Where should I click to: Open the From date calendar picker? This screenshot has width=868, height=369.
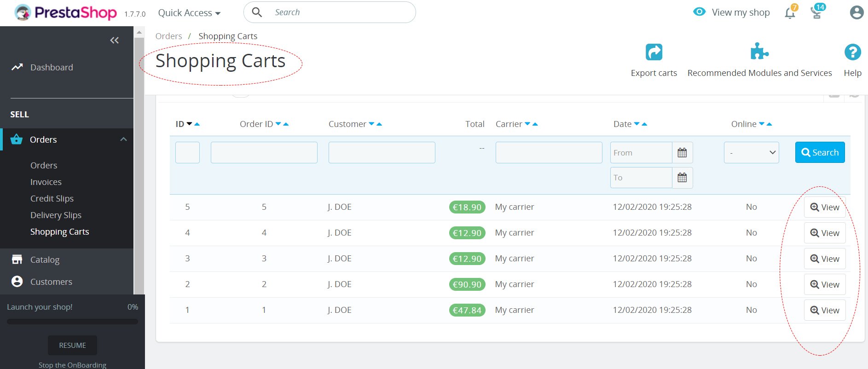(682, 153)
